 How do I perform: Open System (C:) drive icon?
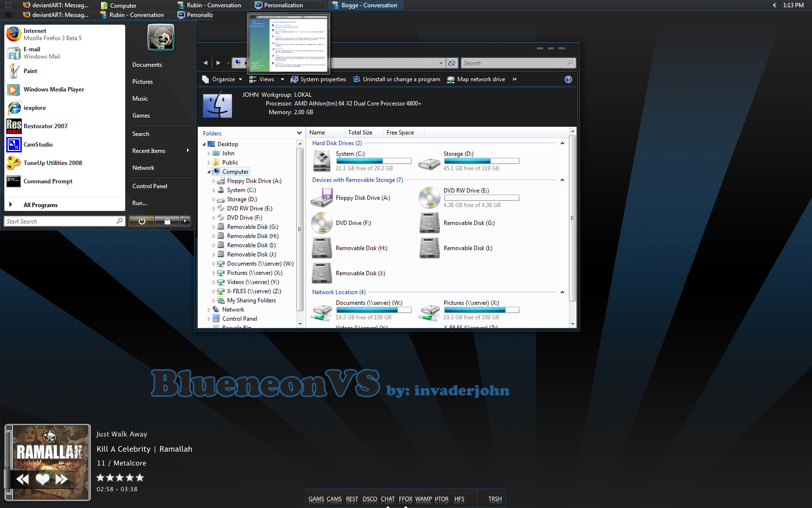click(x=321, y=161)
